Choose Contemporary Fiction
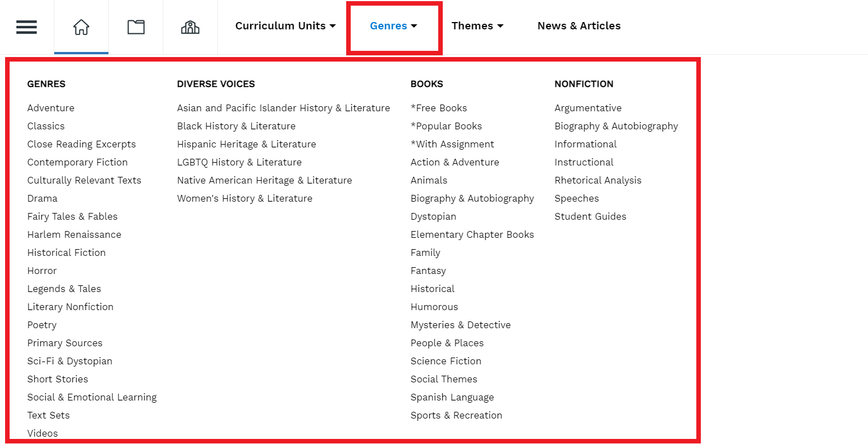The image size is (868, 444). click(x=77, y=162)
